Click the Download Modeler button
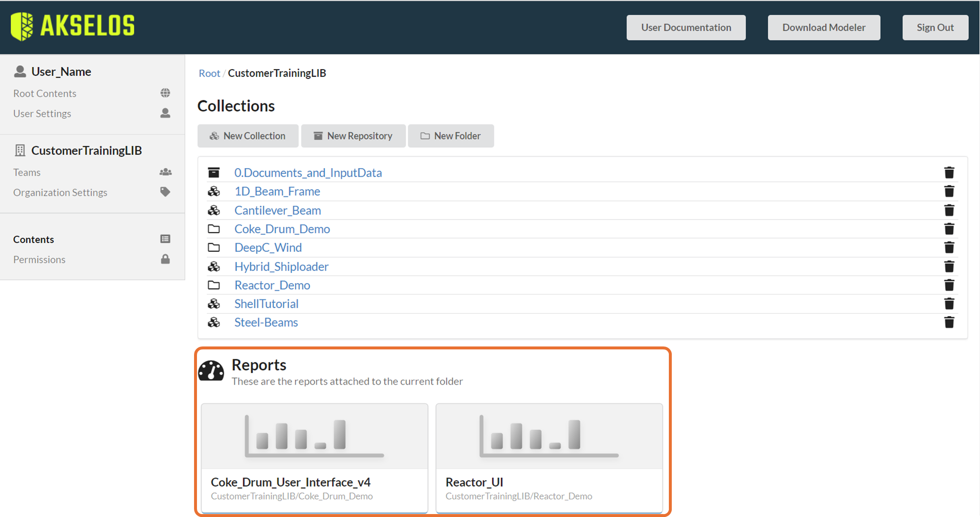Image resolution: width=980 pixels, height=517 pixels. tap(824, 27)
